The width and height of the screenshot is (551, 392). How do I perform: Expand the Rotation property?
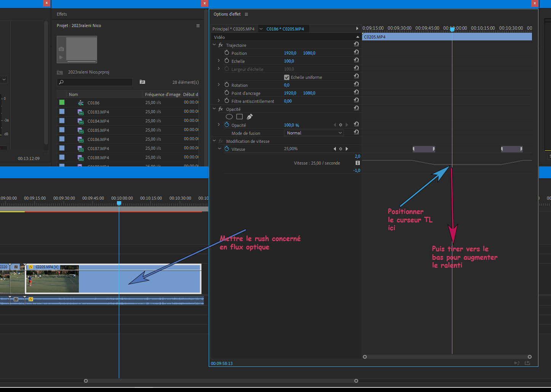pos(219,85)
